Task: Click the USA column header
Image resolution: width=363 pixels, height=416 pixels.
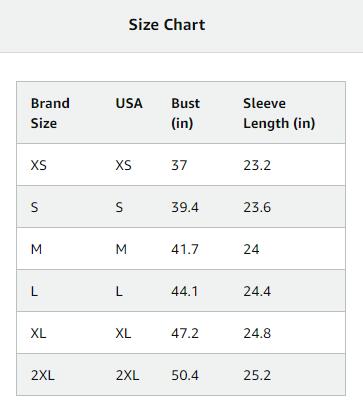Action: (129, 103)
